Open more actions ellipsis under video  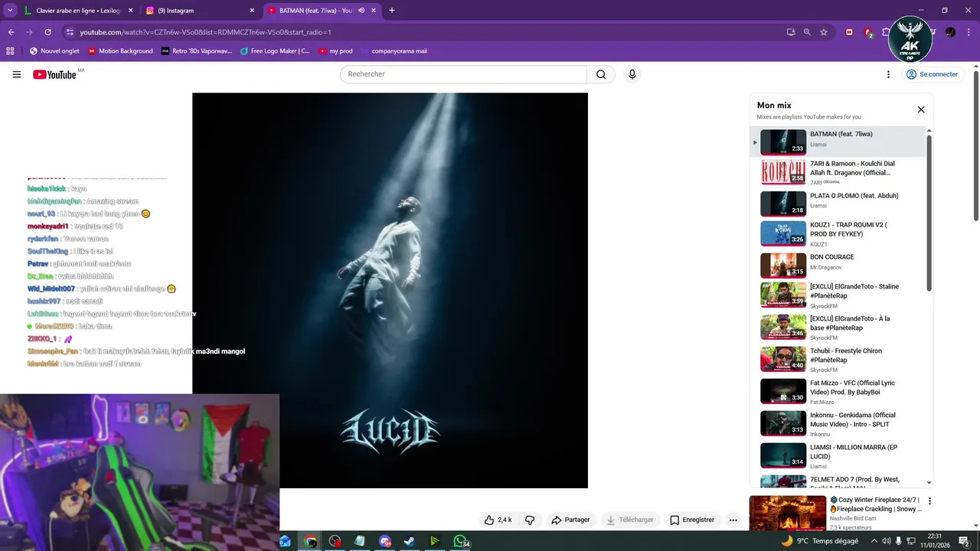coord(733,520)
